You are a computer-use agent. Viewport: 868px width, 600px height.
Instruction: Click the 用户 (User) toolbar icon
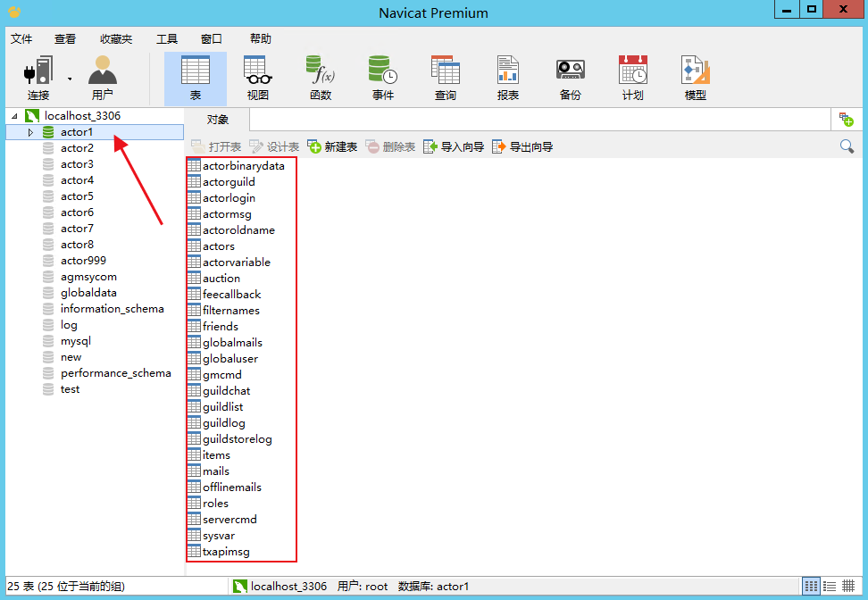(x=103, y=78)
